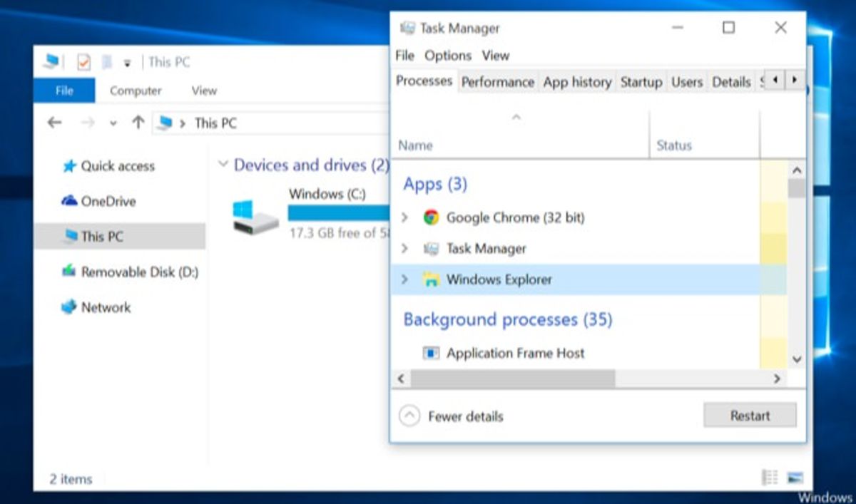
Task: Open the Task Manager File menu
Action: click(x=404, y=56)
